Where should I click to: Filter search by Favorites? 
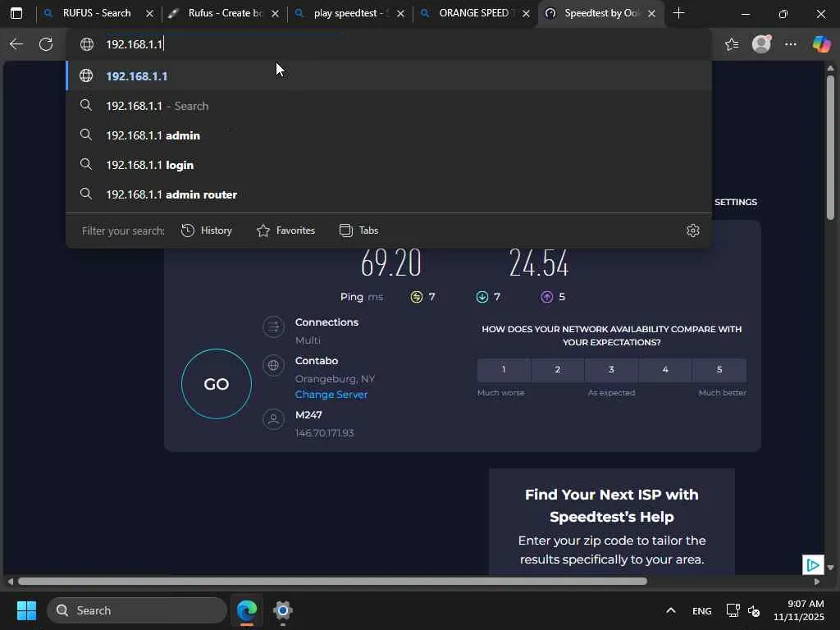pos(286,231)
